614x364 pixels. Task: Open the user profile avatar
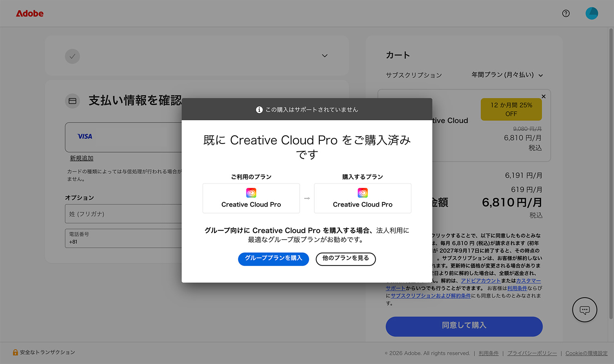point(592,13)
